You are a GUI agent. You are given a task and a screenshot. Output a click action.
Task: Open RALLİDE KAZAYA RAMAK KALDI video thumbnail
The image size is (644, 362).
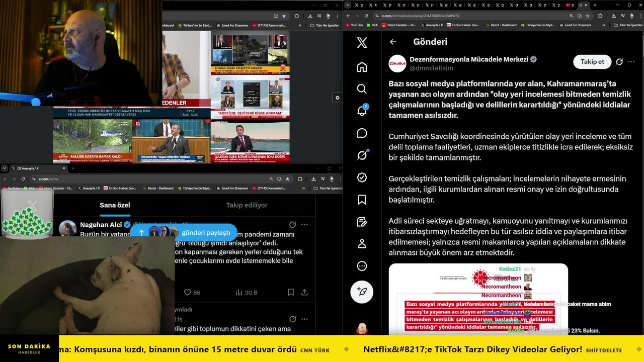pos(93,141)
